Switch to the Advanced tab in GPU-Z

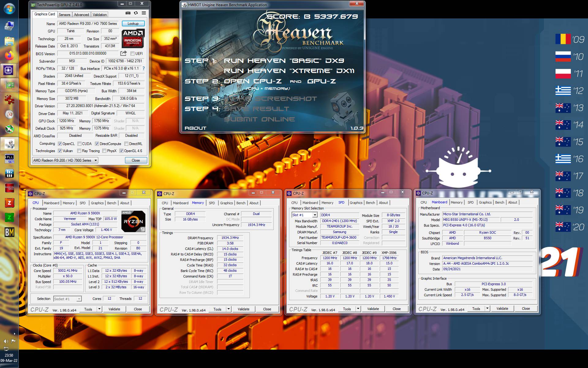(x=81, y=15)
